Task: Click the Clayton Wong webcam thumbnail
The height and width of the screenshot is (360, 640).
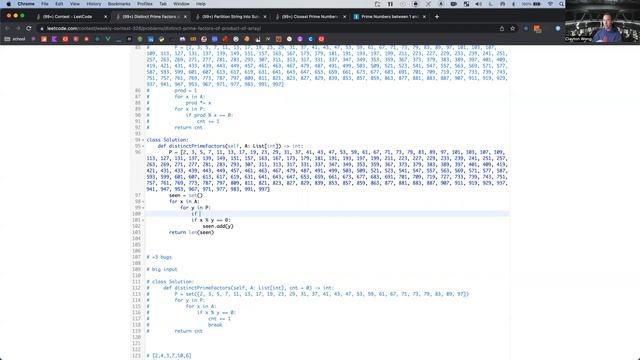Action: (x=602, y=22)
